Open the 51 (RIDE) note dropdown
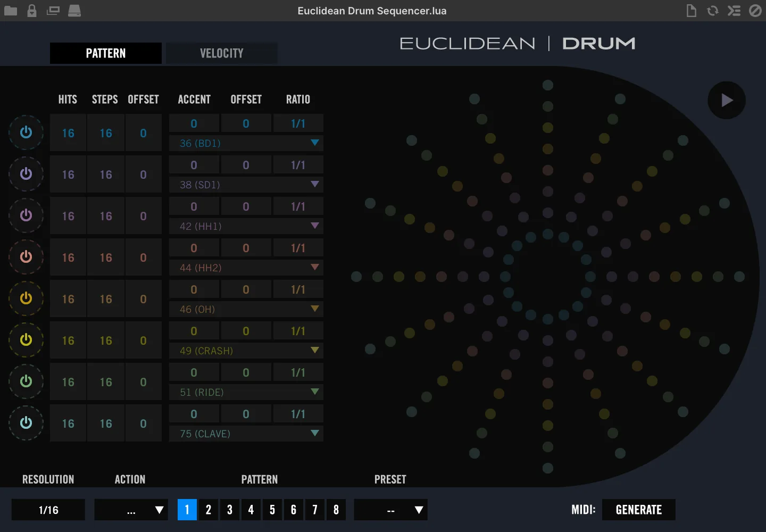Viewport: 766px width, 532px height. coord(246,392)
